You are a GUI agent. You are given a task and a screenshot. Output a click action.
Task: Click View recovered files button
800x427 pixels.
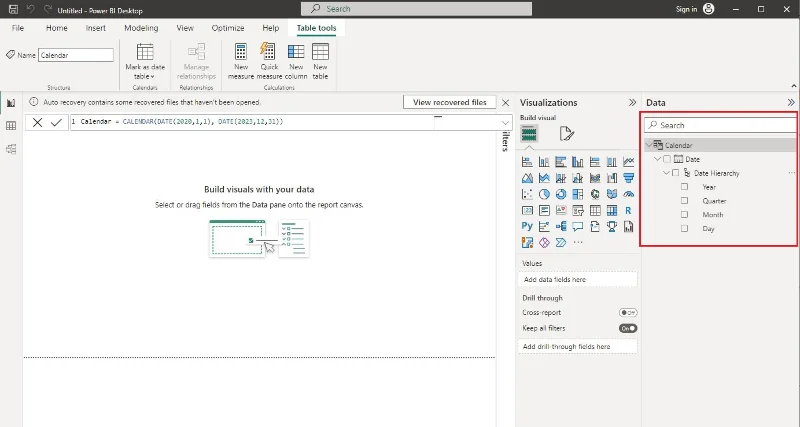tap(449, 102)
